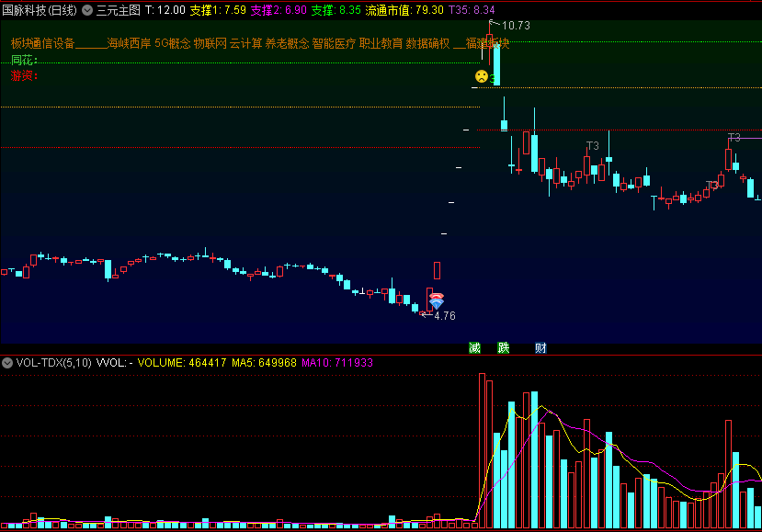The height and width of the screenshot is (532, 762).
Task: Click the VOLUME: 464417 value
Action: (182, 363)
